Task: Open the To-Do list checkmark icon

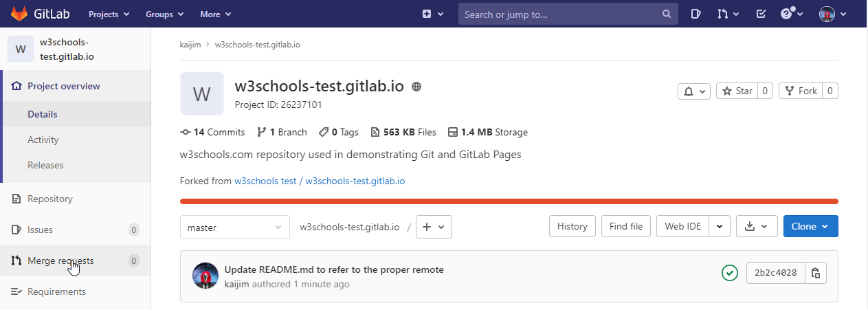Action: point(761,14)
